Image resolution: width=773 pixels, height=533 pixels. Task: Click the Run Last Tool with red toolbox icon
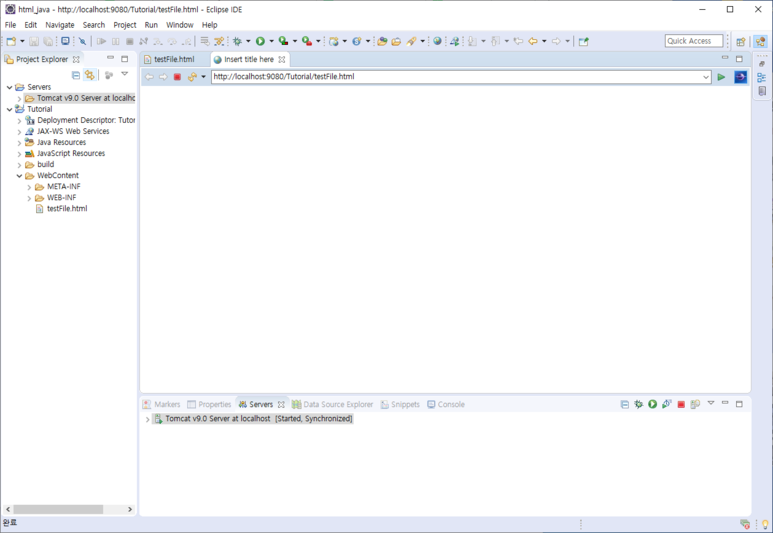(x=307, y=41)
